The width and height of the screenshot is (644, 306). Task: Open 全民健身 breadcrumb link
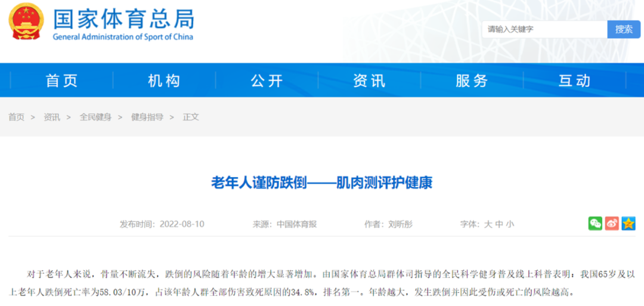pyautogui.click(x=95, y=118)
